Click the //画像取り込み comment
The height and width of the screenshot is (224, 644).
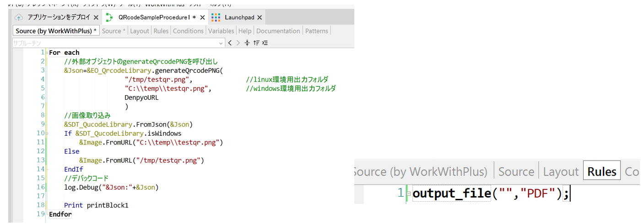click(87, 115)
